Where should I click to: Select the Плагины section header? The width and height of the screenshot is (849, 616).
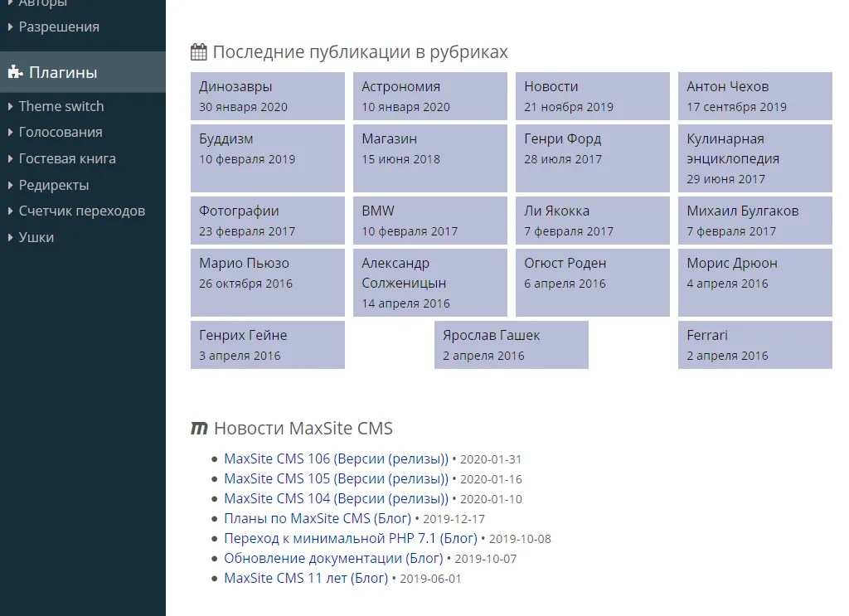pyautogui.click(x=63, y=73)
